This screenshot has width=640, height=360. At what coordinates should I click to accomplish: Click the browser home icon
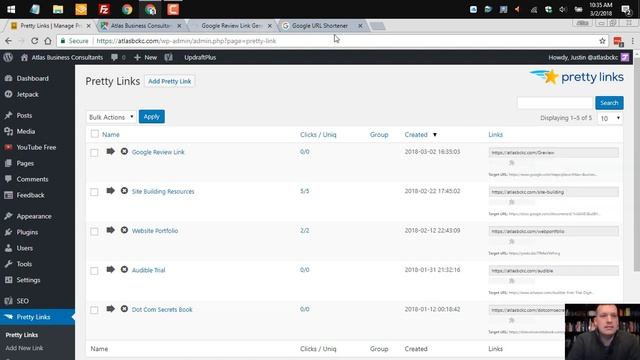48,41
